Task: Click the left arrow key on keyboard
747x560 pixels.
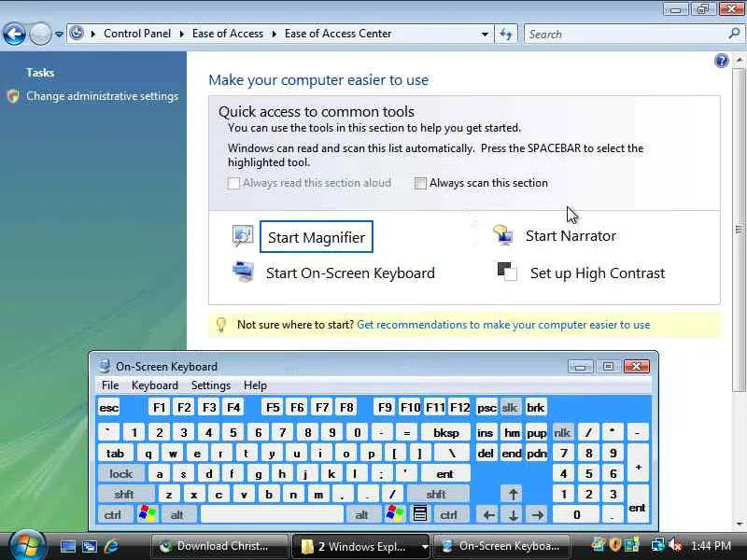Action: pos(487,515)
